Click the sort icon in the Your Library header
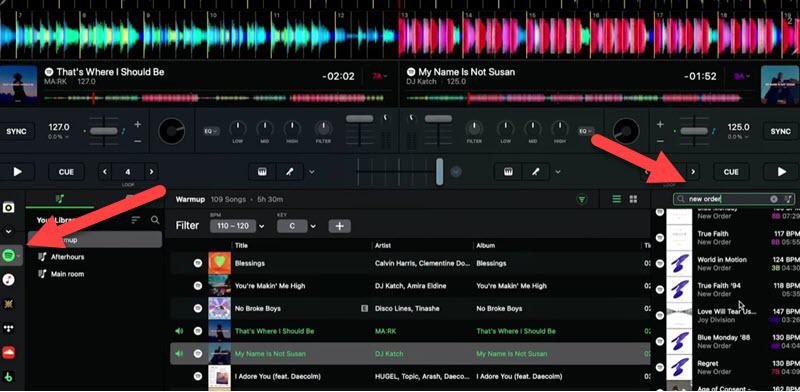The height and width of the screenshot is (392, 800). point(136,220)
